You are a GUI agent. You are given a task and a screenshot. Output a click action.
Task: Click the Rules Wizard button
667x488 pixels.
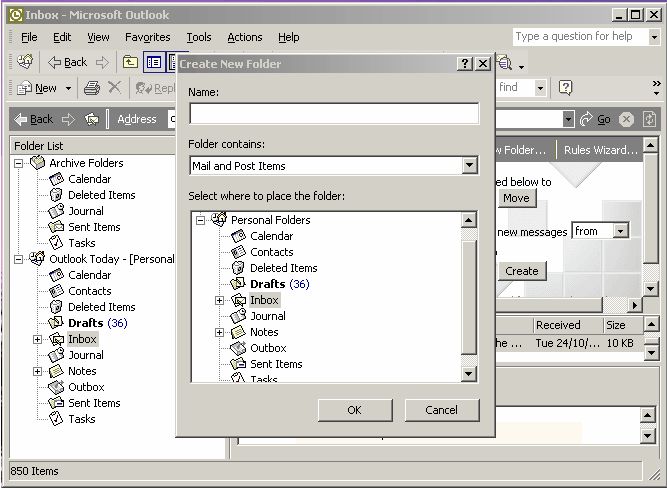click(x=601, y=150)
